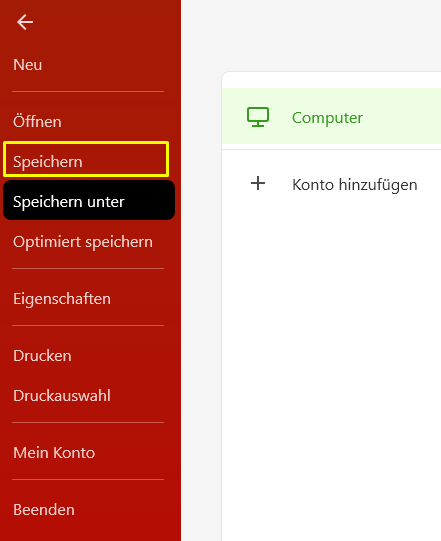Click the back arrow icon
Image resolution: width=441 pixels, height=541 pixels.
tap(25, 22)
